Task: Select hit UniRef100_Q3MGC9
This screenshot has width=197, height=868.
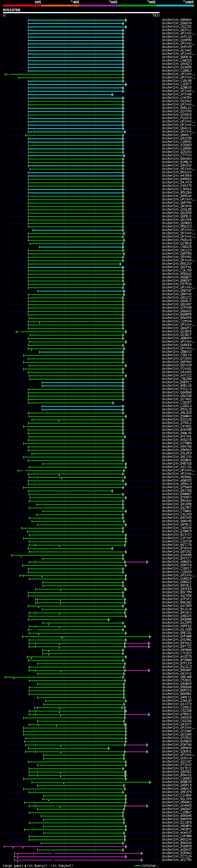Action: [x=177, y=579]
